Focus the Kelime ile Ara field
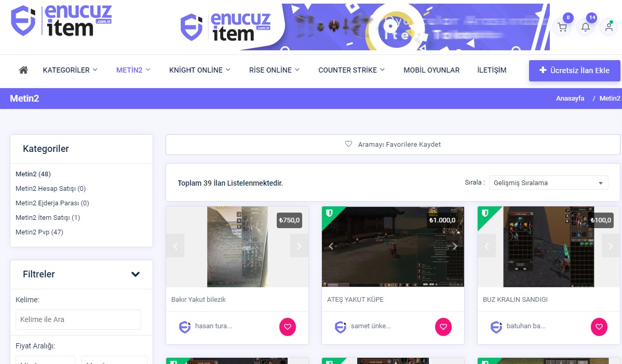 78,319
